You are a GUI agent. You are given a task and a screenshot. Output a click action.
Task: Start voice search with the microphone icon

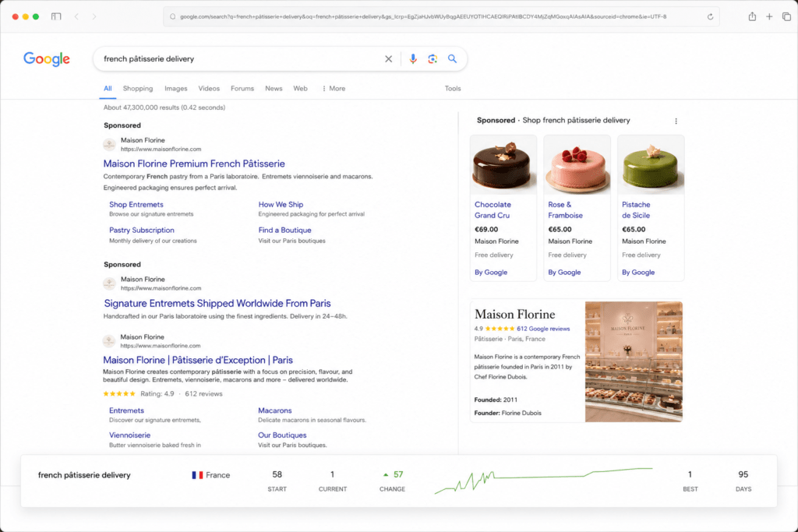(413, 59)
